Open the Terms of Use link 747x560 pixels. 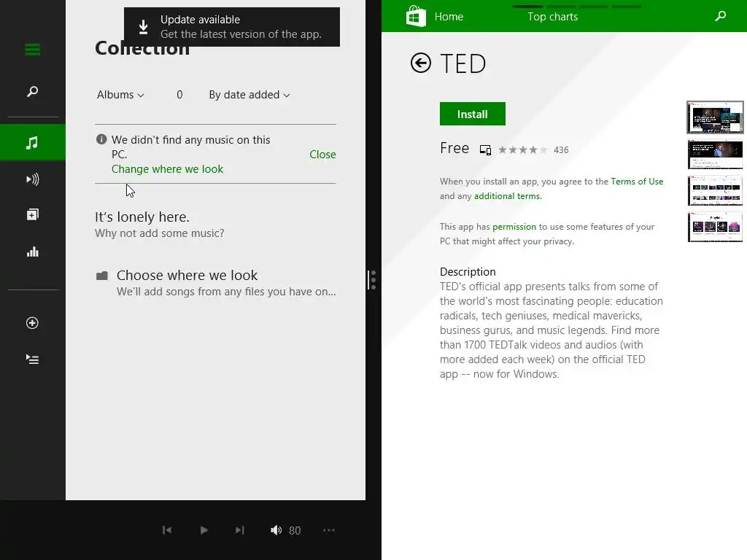tap(637, 182)
